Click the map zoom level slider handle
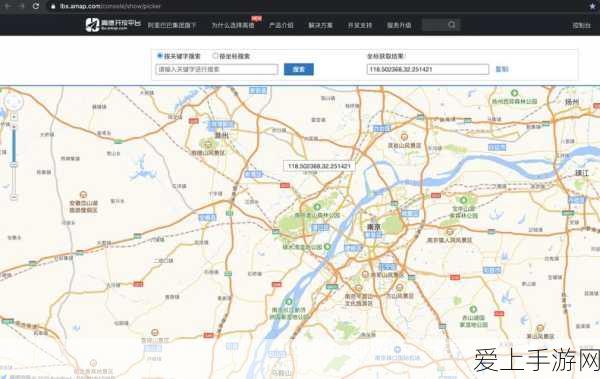Screen dimensions: 600x379 click(x=14, y=165)
